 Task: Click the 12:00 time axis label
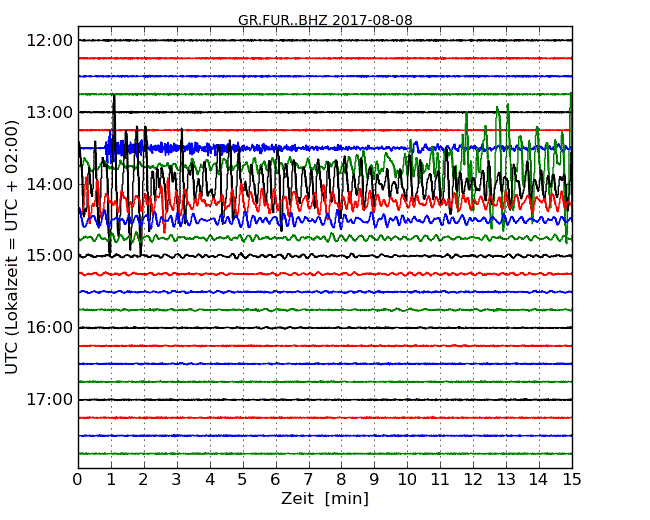click(x=49, y=41)
